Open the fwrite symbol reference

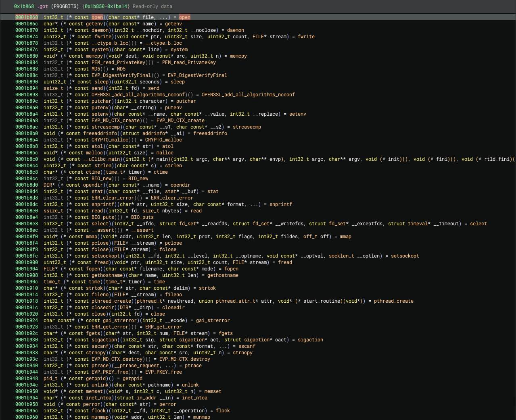pyautogui.click(x=306, y=37)
